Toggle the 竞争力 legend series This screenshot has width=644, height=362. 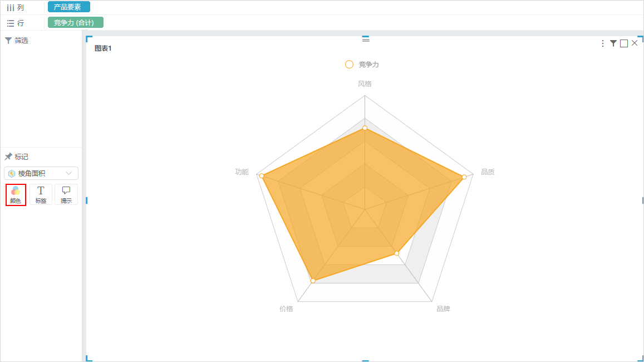(x=362, y=65)
